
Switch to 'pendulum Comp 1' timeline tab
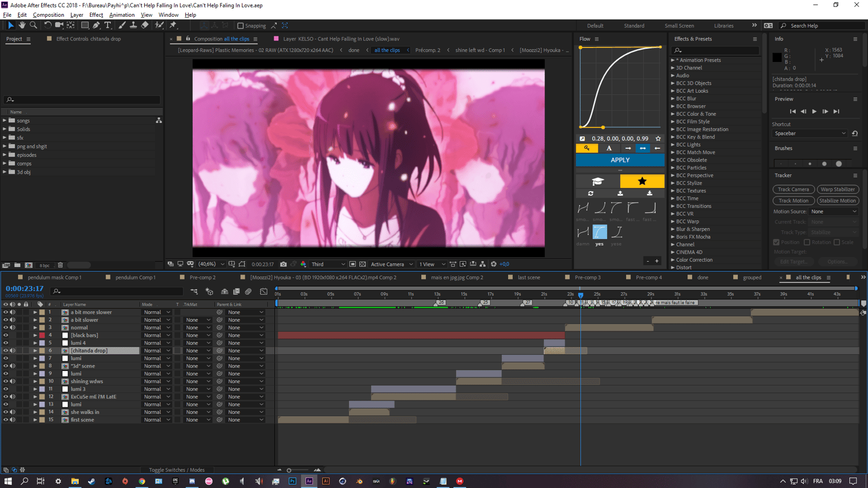[135, 277]
